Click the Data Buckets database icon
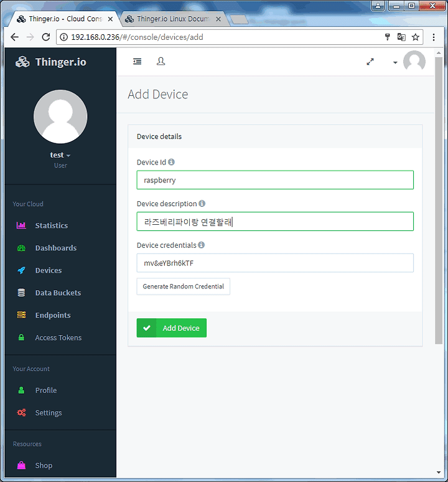The image size is (448, 482). pyautogui.click(x=21, y=293)
